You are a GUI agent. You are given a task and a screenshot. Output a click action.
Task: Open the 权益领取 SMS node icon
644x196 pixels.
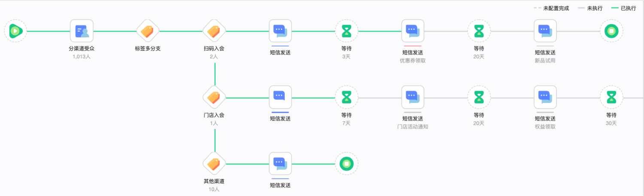pyautogui.click(x=545, y=97)
